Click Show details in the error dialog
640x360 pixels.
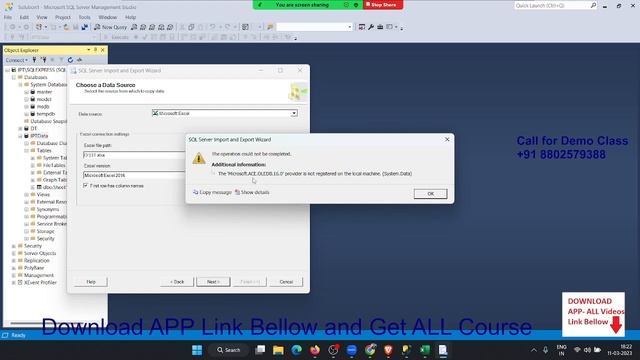(252, 192)
